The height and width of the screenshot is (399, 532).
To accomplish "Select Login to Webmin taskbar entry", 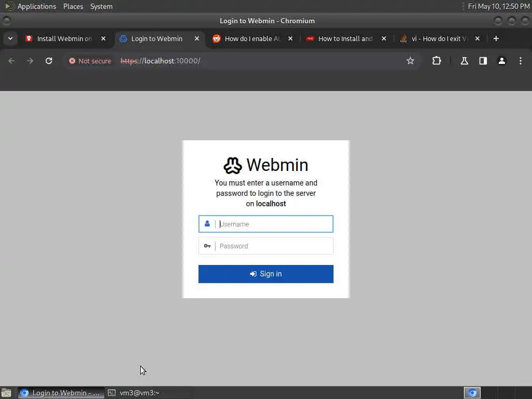I will pos(61,393).
